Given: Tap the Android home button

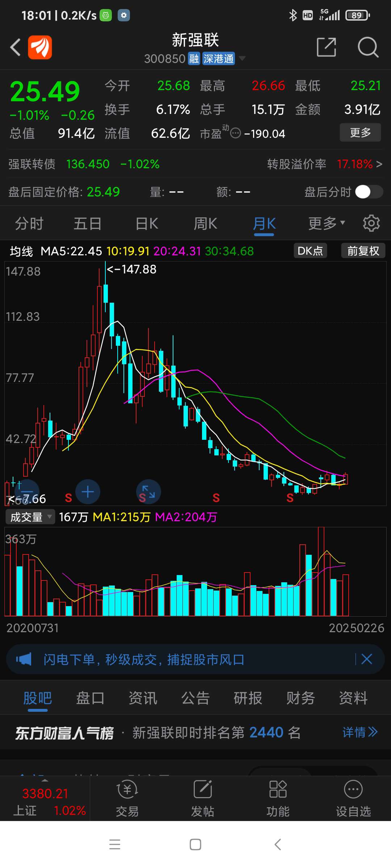Looking at the screenshot, I should click(x=195, y=844).
